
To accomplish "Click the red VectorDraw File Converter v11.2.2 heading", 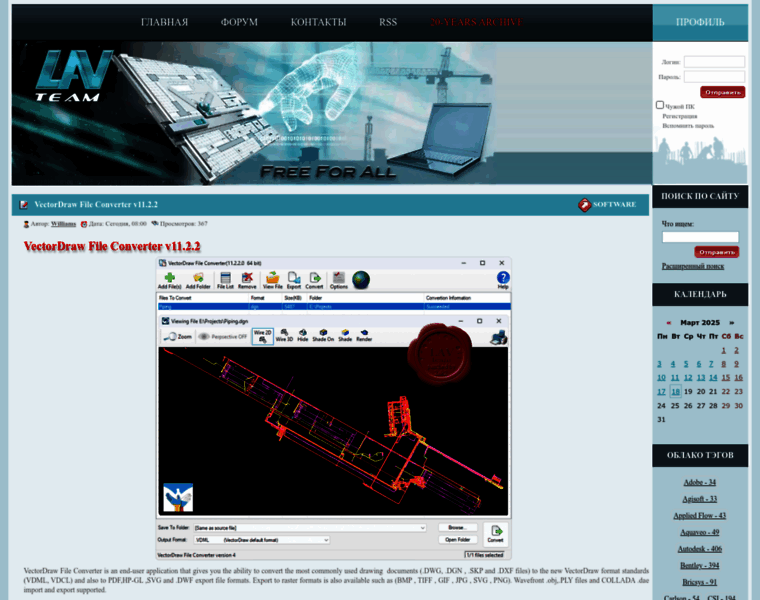I will point(112,246).
